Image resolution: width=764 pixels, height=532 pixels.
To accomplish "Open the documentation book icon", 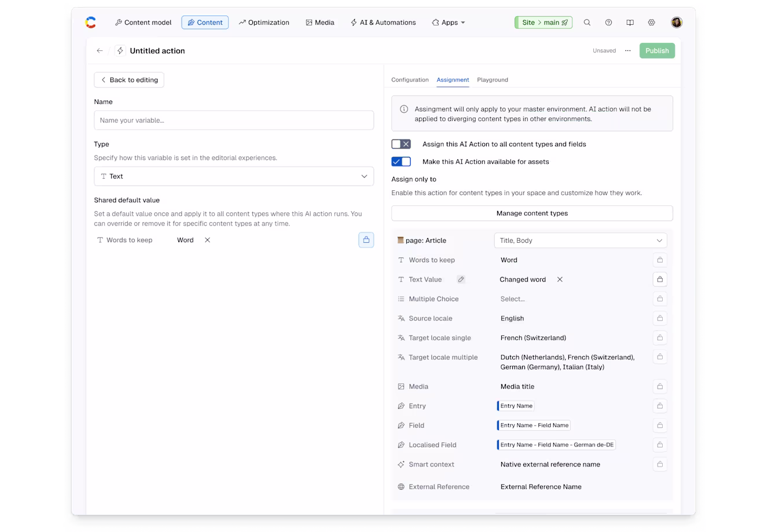I will 630,23.
